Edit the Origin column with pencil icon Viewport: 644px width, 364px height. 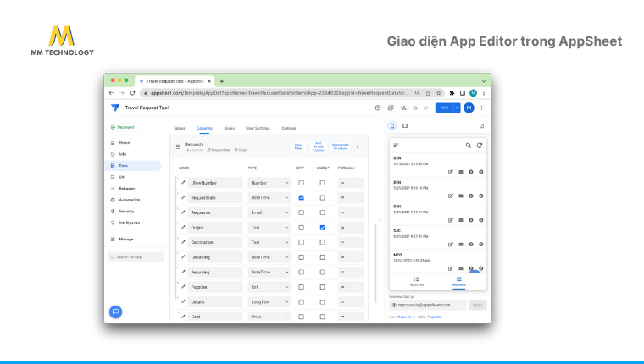point(183,228)
